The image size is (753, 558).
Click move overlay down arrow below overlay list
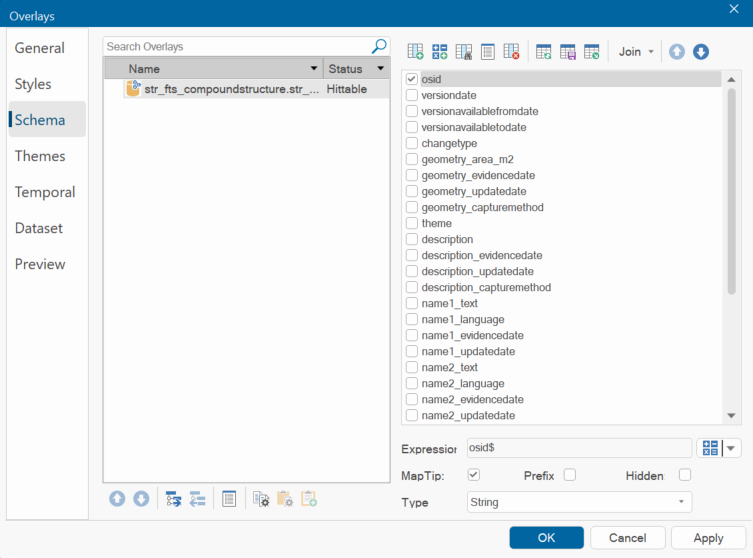point(141,499)
